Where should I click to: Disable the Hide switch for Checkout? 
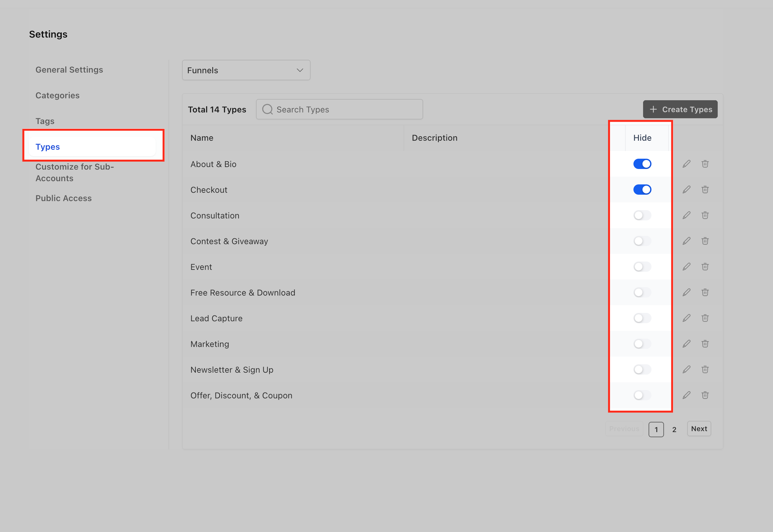(x=642, y=190)
